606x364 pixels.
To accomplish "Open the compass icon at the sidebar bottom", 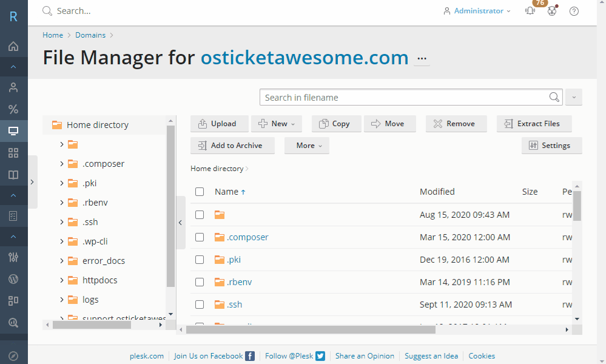I will (x=13, y=356).
